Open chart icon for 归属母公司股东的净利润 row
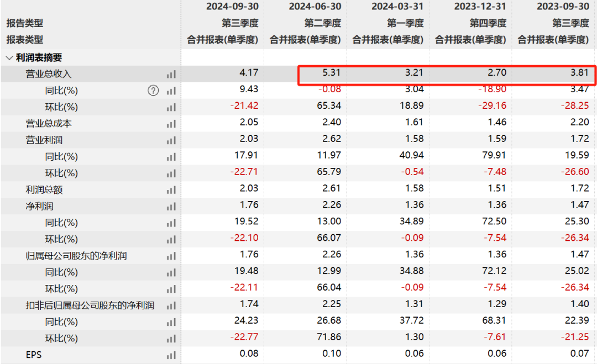597x364 pixels. click(x=171, y=256)
